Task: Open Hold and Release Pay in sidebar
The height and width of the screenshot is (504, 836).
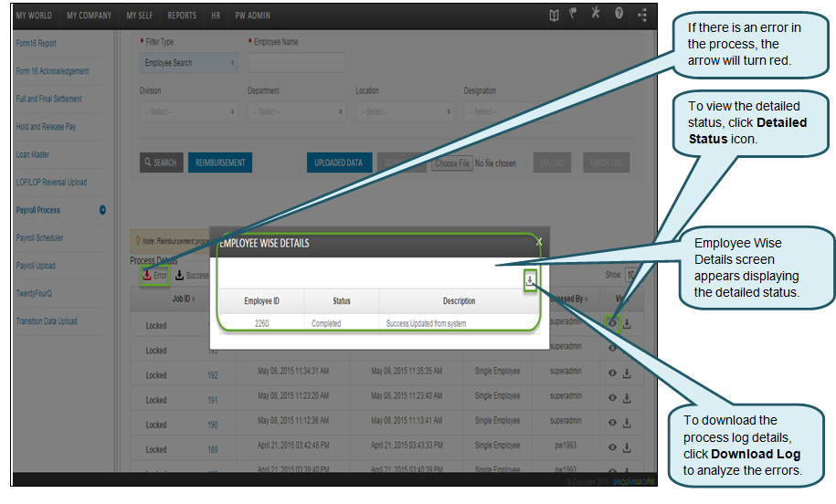Action: point(46,126)
